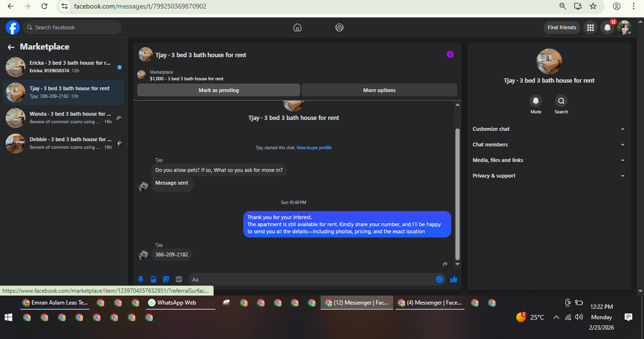Image resolution: width=644 pixels, height=339 pixels.
Task: Open Ericka conversation in list
Action: [64, 67]
